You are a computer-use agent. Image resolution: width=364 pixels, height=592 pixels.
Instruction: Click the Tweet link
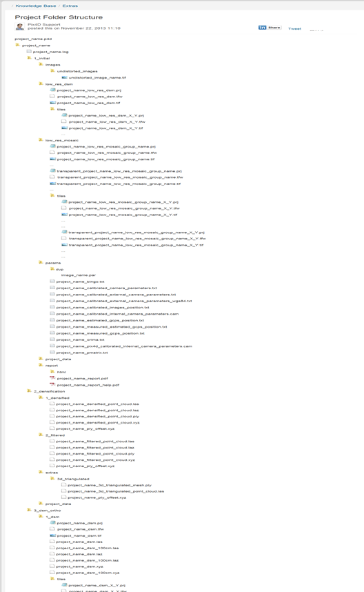(294, 29)
